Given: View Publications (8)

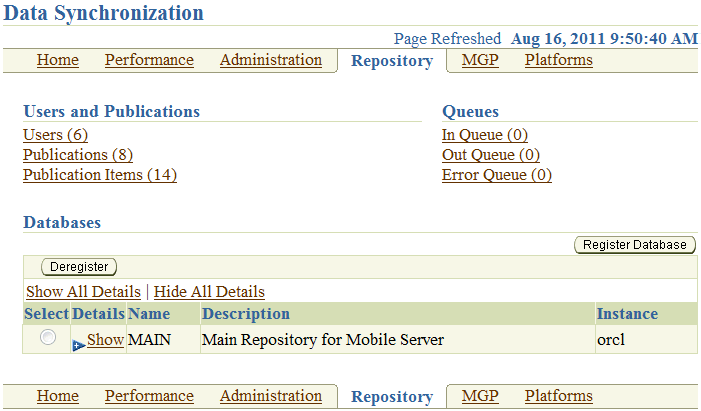Looking at the screenshot, I should point(78,155).
